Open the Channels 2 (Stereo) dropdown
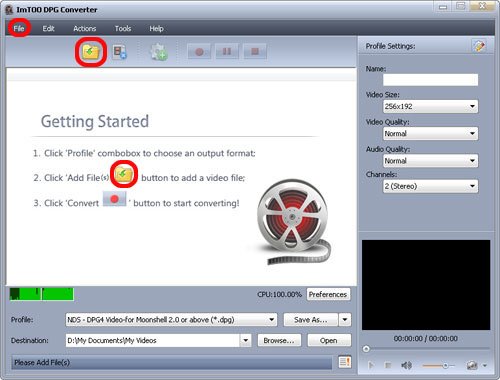The image size is (500, 380). [430, 186]
